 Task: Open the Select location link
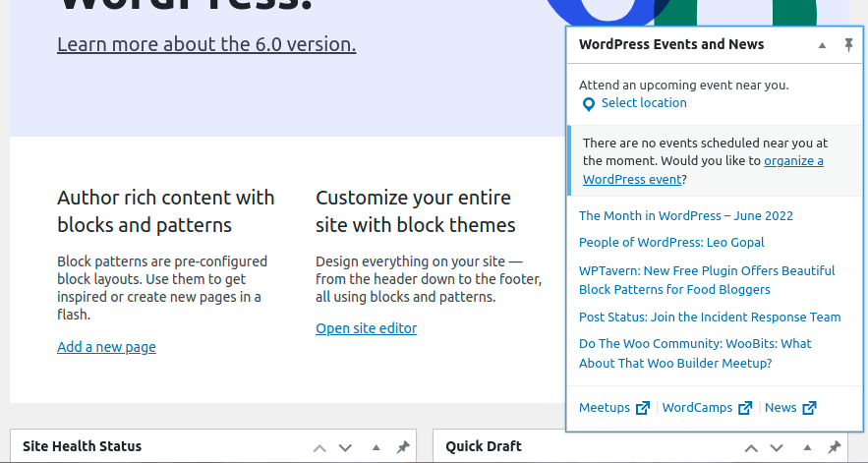click(644, 103)
